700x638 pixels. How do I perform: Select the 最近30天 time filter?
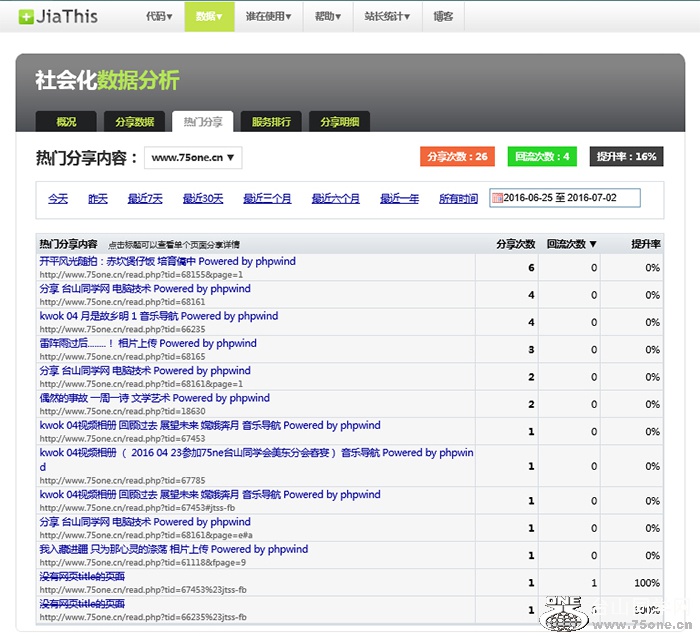(203, 199)
